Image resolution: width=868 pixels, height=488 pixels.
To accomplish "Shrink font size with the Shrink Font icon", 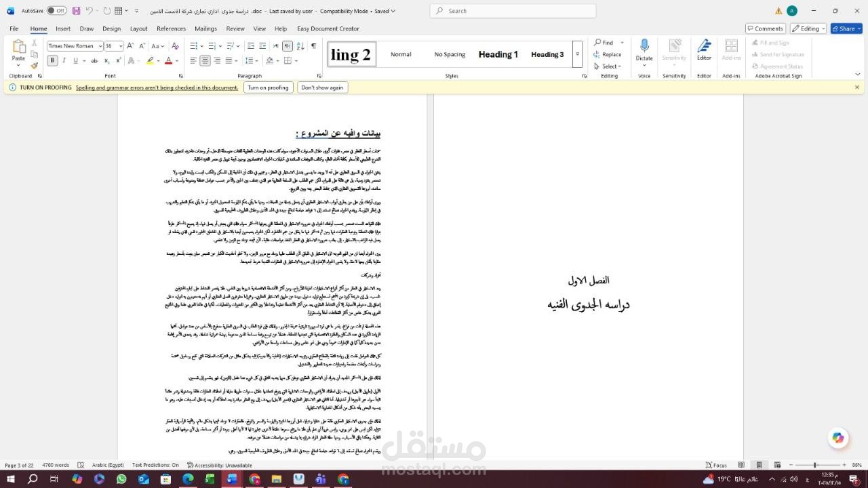I will 143,46.
